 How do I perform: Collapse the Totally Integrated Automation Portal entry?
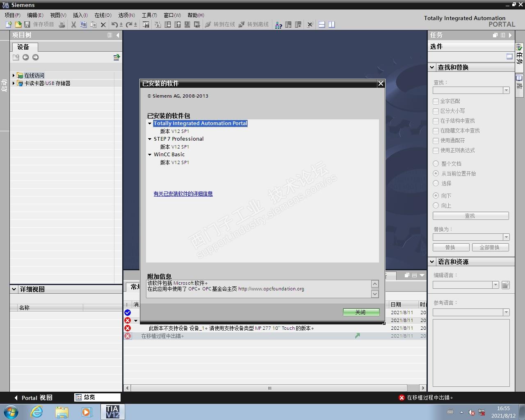pyautogui.click(x=150, y=123)
